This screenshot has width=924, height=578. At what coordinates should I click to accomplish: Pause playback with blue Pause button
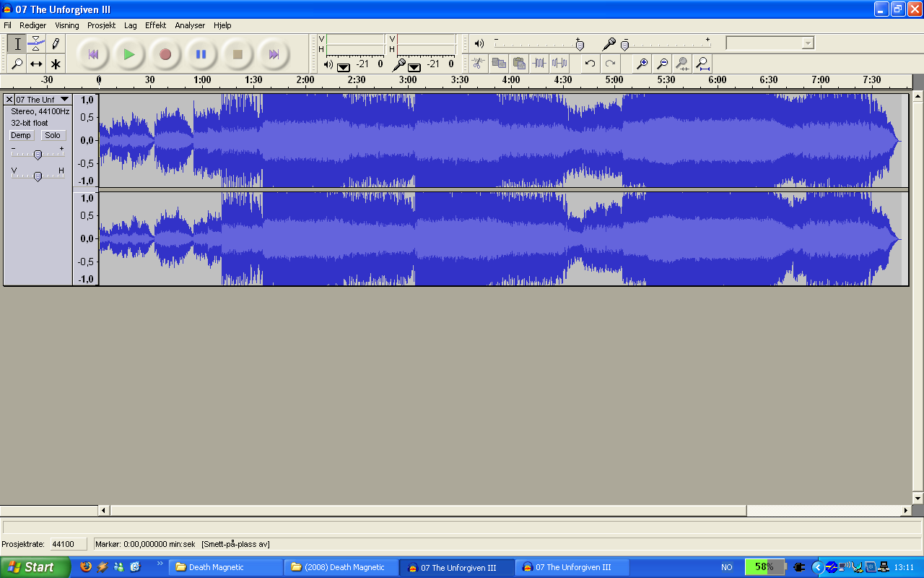click(201, 54)
